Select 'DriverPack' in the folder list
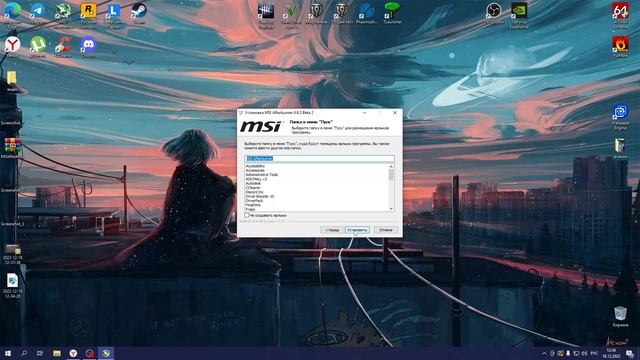 254,201
